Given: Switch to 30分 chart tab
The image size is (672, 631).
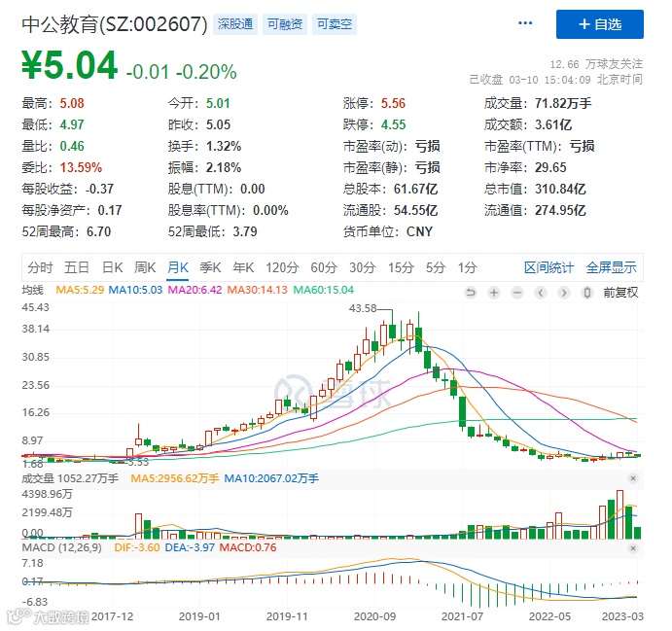Looking at the screenshot, I should [362, 267].
